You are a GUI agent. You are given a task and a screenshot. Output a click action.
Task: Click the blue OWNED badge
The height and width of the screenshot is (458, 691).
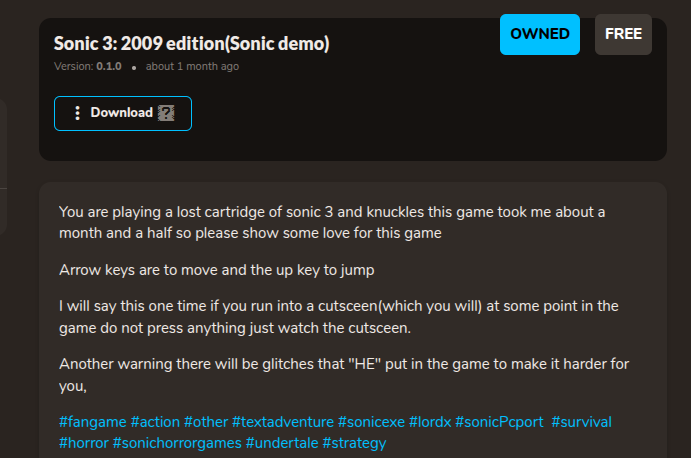click(540, 34)
